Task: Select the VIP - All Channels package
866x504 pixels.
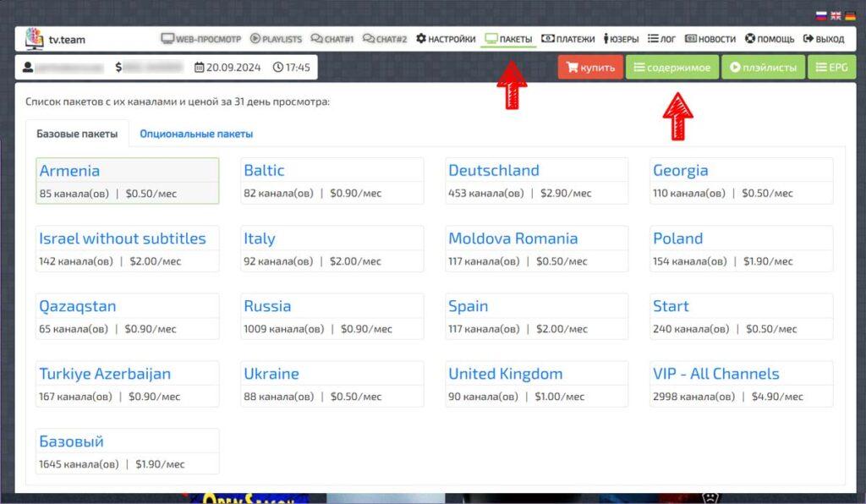Action: [x=741, y=384]
